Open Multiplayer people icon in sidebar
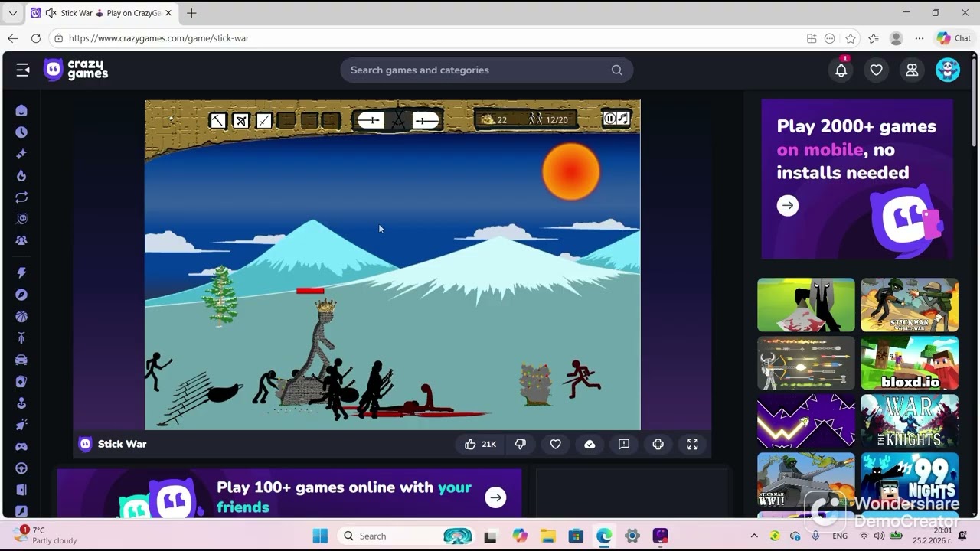 (21, 240)
